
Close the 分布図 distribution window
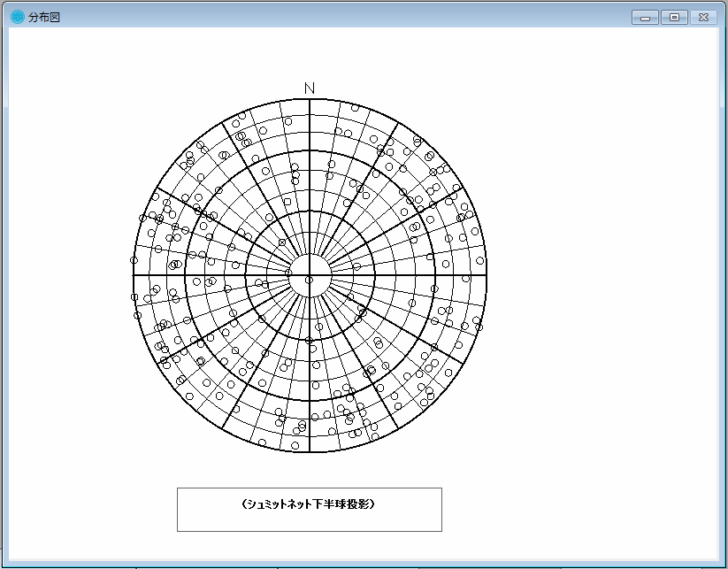(x=702, y=17)
